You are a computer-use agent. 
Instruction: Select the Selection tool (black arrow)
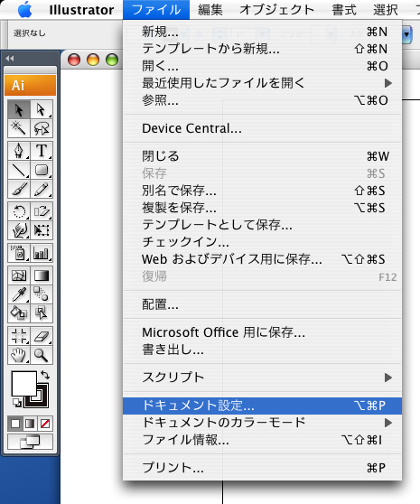click(19, 110)
